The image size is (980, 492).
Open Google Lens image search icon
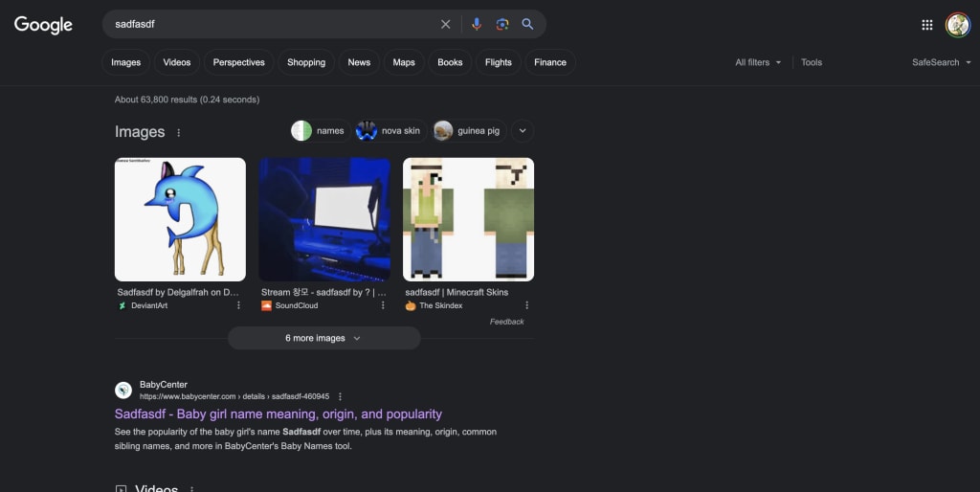pos(501,24)
